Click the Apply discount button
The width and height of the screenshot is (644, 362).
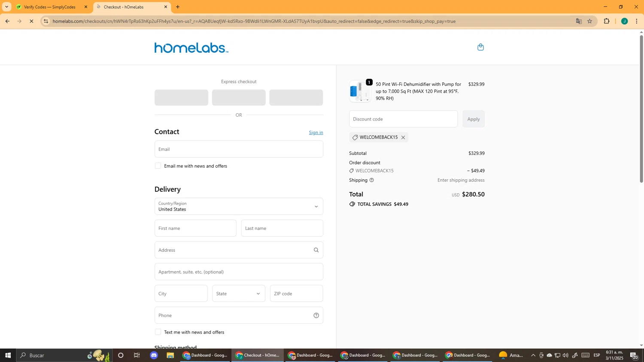(x=474, y=119)
